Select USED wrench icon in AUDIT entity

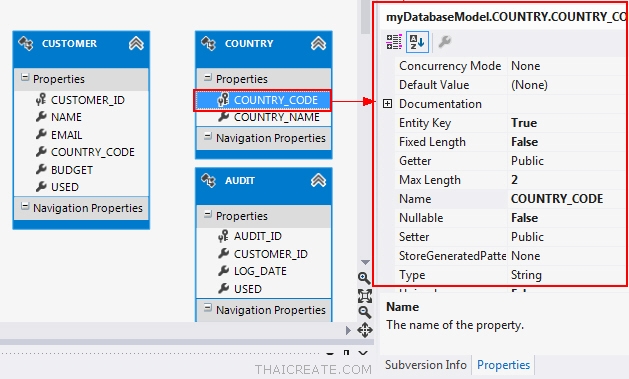pyautogui.click(x=224, y=288)
